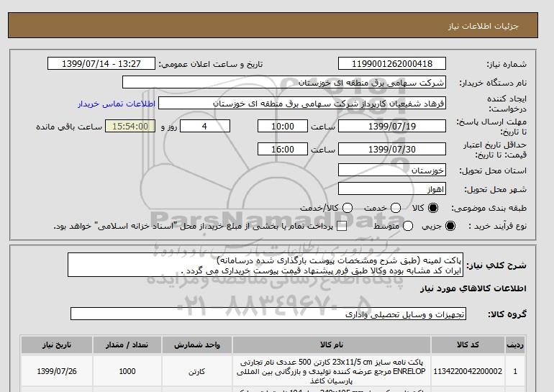
Task: Tick the Islamic treasury bonds payment checkbox
Action: [342, 226]
